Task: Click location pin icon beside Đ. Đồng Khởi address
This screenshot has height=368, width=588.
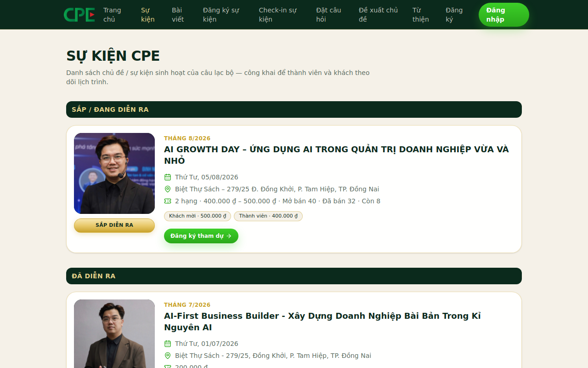Action: (x=168, y=189)
